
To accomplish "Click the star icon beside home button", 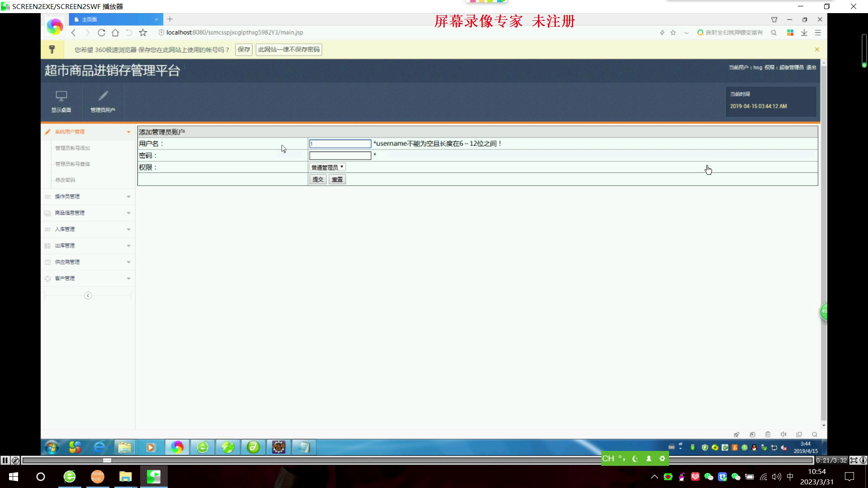I will 143,33.
